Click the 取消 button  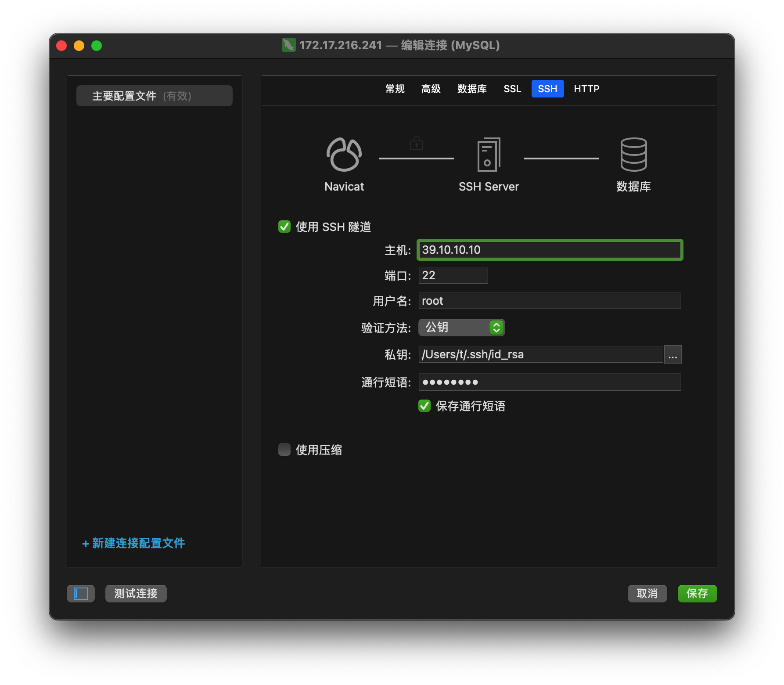(x=647, y=594)
